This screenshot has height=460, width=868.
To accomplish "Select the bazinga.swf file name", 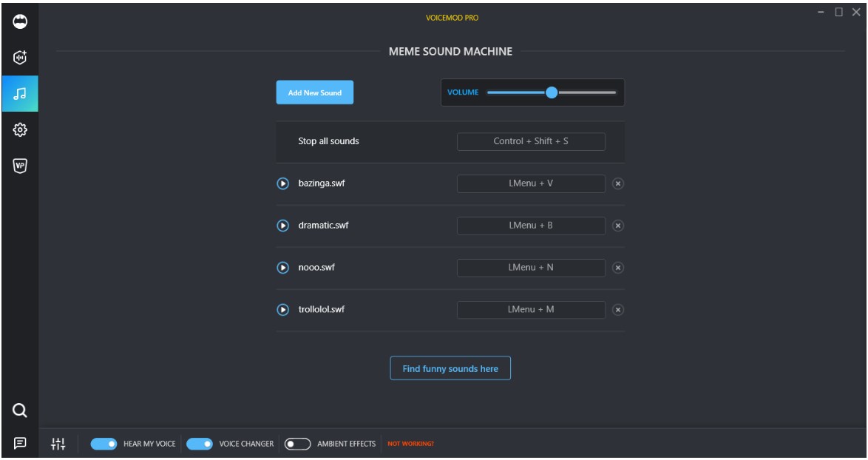I will click(321, 183).
